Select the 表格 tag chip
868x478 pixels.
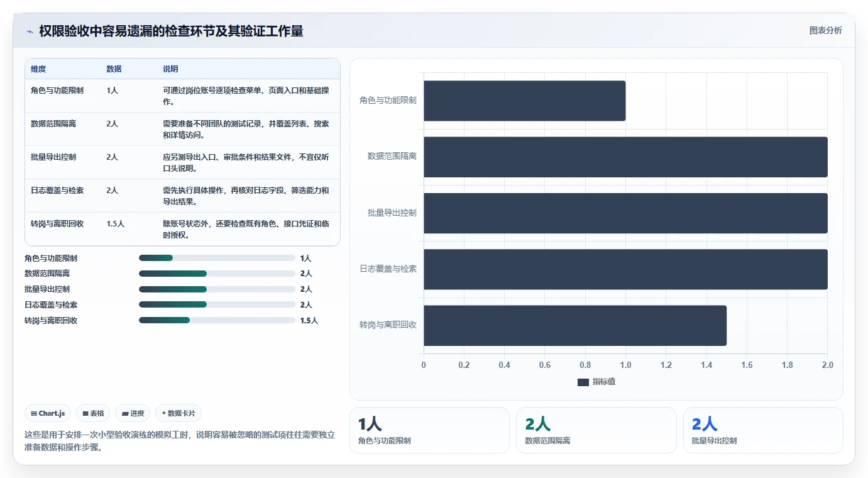[93, 413]
